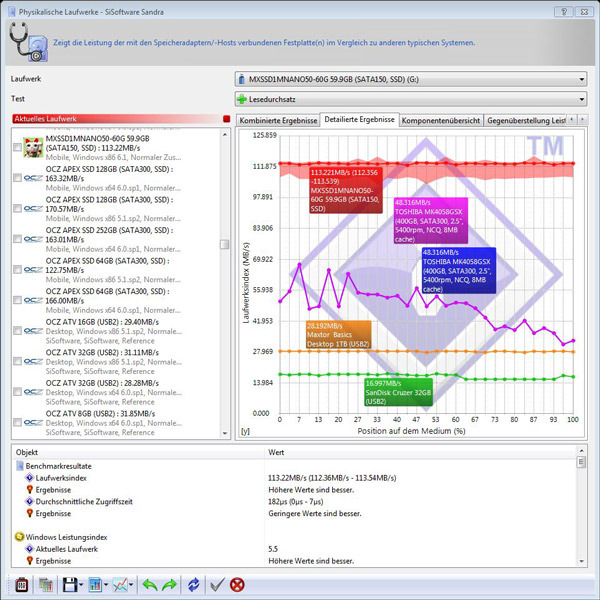Click the Windows Leistungsindex yellow icon
The width and height of the screenshot is (600, 600).
pos(19,537)
